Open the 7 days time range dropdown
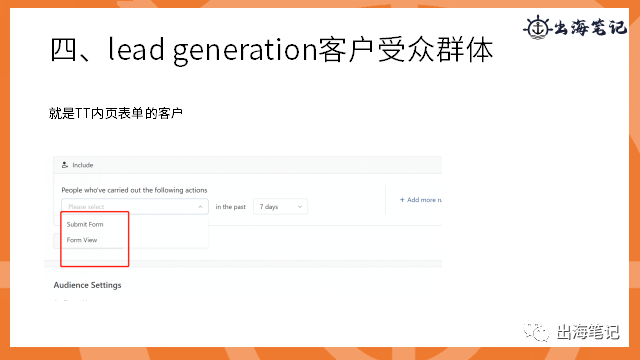This screenshot has height=360, width=640. [x=280, y=207]
